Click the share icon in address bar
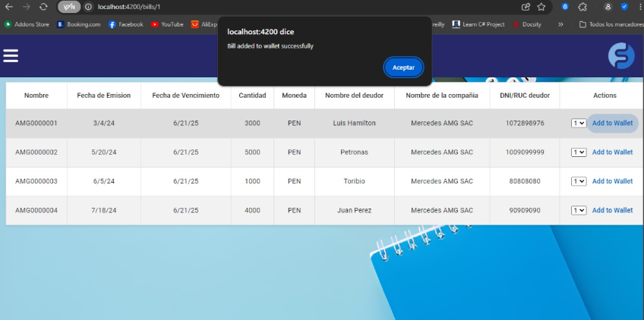Screen dimensions: 644x320 [x=526, y=7]
